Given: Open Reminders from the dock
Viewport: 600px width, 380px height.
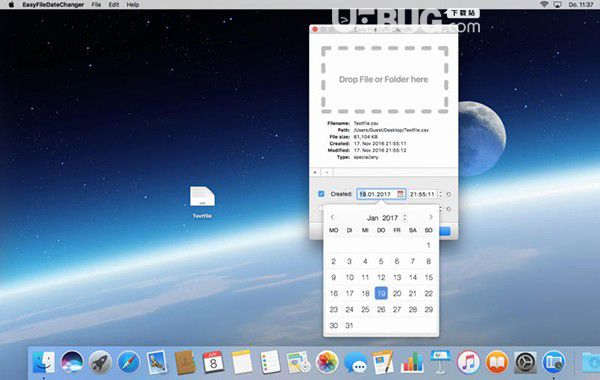Looking at the screenshot, I should tap(270, 362).
